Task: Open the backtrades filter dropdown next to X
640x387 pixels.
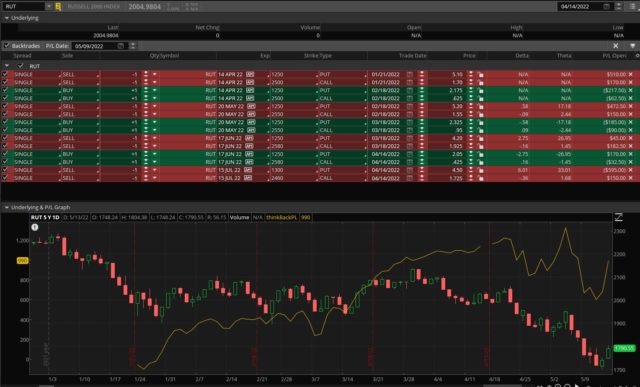Action: 633,46
